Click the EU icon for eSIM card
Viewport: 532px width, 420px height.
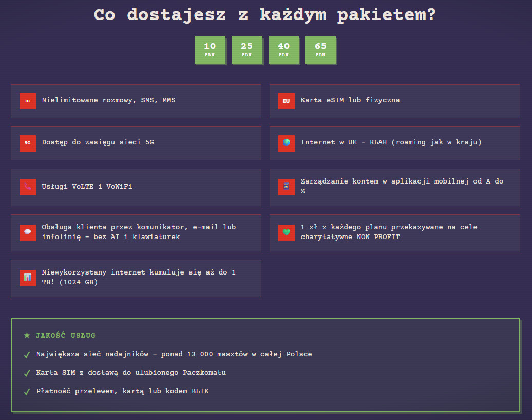point(287,101)
